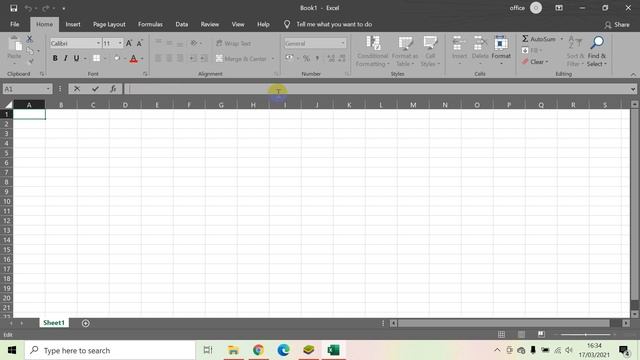Click the Percent Style icon

306,59
